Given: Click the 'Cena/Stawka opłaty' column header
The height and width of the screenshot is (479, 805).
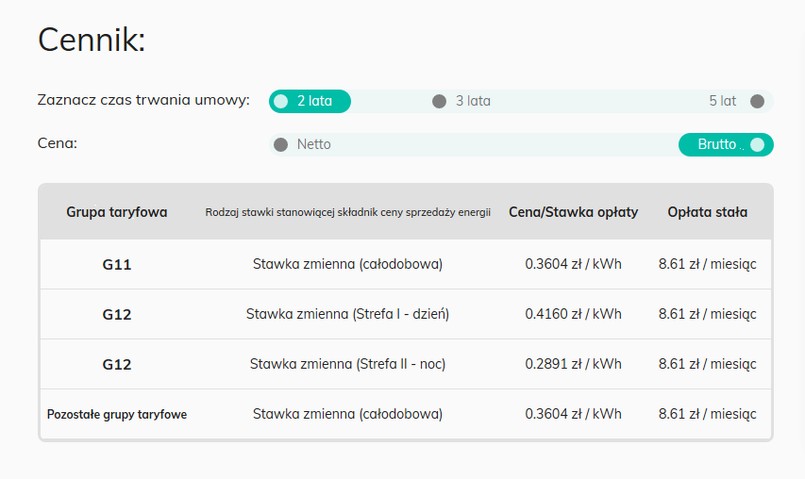Looking at the screenshot, I should (x=573, y=212).
